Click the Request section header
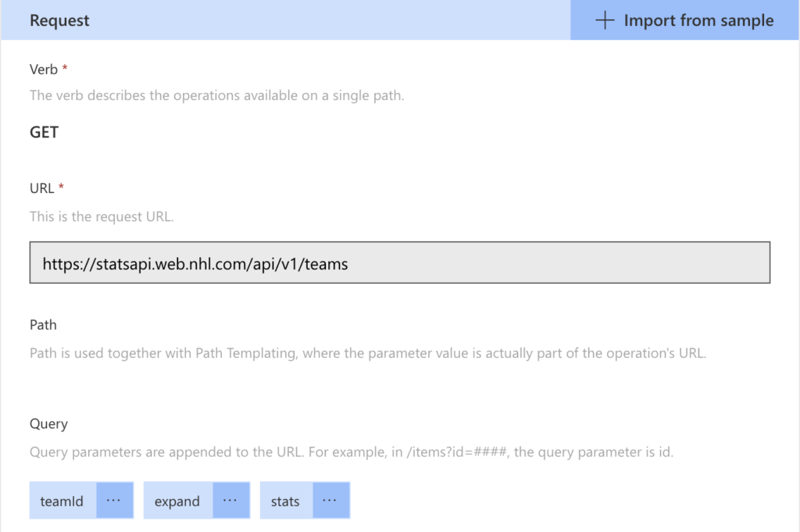This screenshot has height=532, width=800. tap(59, 20)
